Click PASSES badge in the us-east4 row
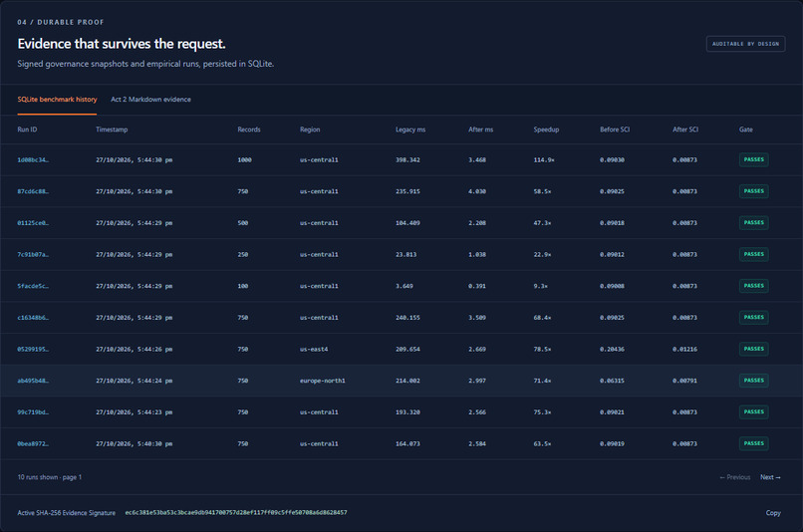The image size is (803, 532). [753, 350]
